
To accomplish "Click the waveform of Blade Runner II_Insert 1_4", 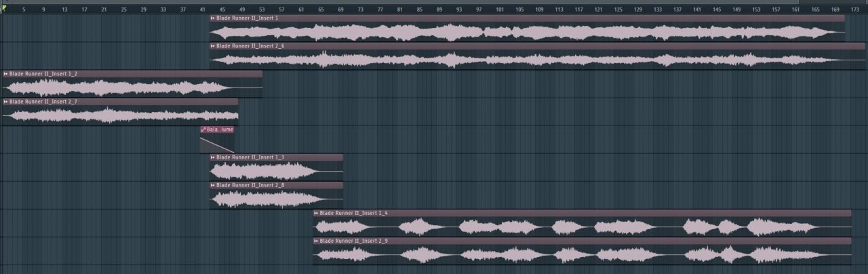I will [582, 227].
